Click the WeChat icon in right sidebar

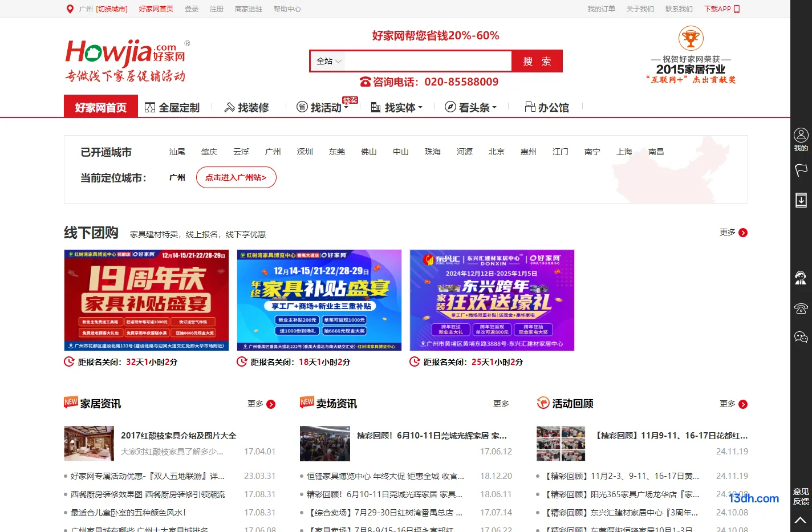click(x=801, y=337)
